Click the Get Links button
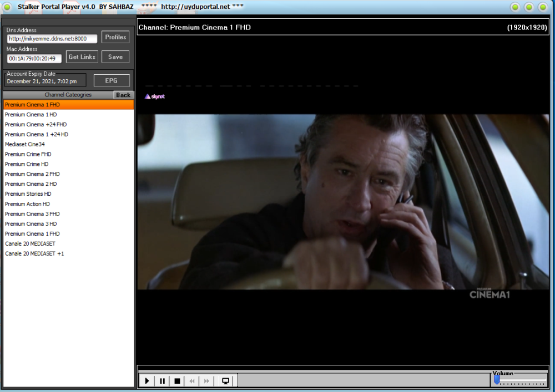Screen dimensions: 555x392 click(x=82, y=57)
